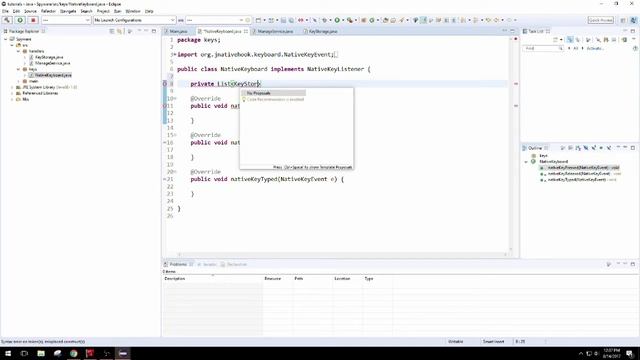This screenshot has width=640, height=360.
Task: Click the New Java Class green icon
Action: click(372, 20)
